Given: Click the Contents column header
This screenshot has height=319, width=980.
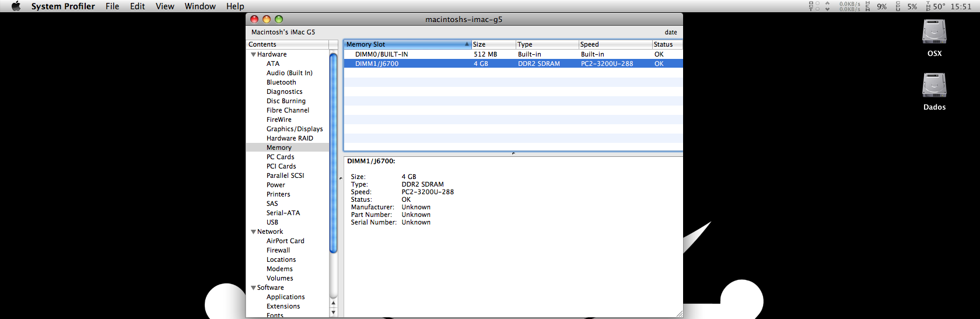Looking at the screenshot, I should (287, 44).
